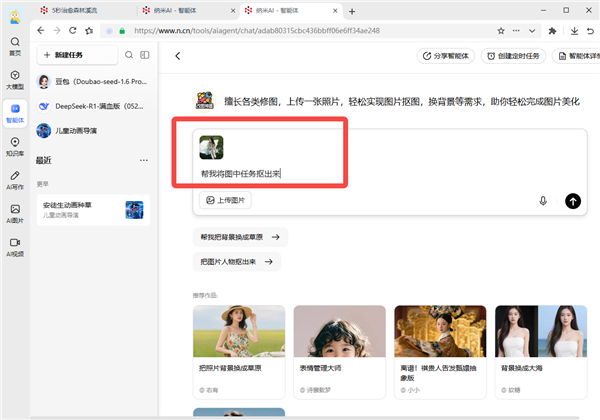Toggle the left panel collapse icon
Viewport: 600px width, 420px height.
145,55
